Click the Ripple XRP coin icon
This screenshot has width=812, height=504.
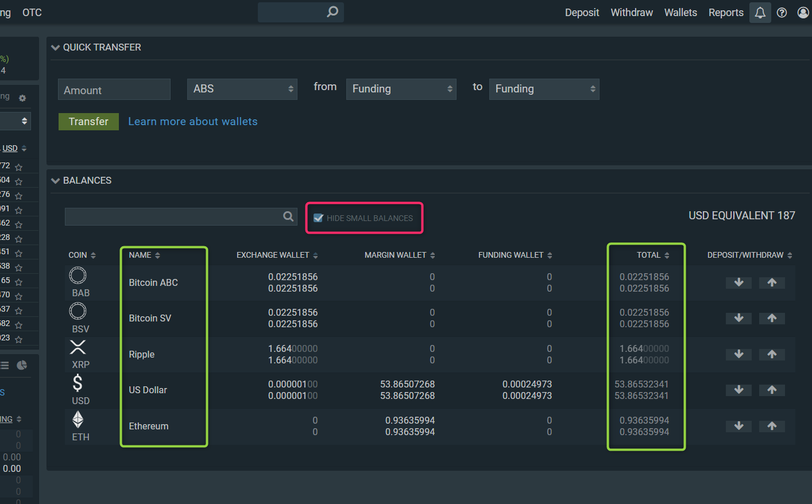pos(78,347)
